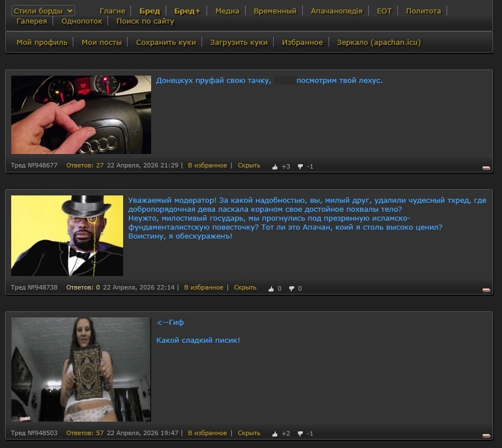502x448 pixels.
Task: Open Поиск по сайту search link
Action: pos(145,21)
